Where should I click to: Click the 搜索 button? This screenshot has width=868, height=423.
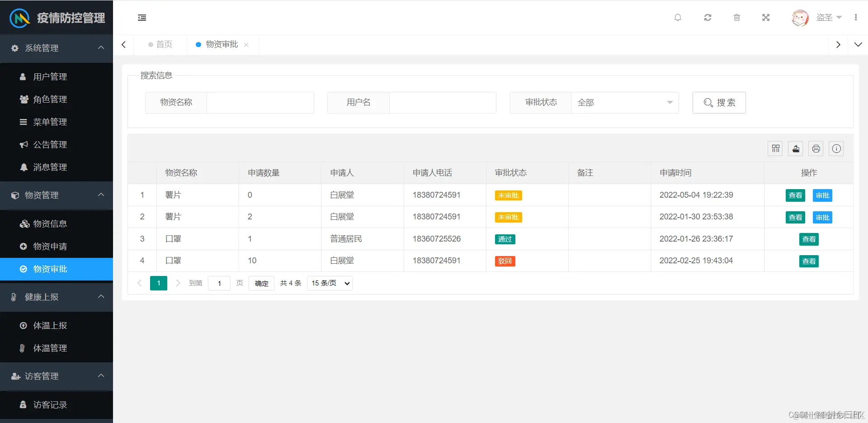point(719,103)
